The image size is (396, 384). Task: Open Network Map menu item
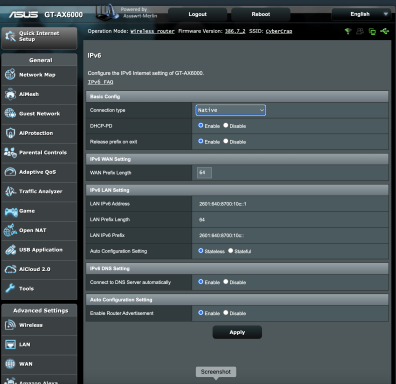point(39,75)
